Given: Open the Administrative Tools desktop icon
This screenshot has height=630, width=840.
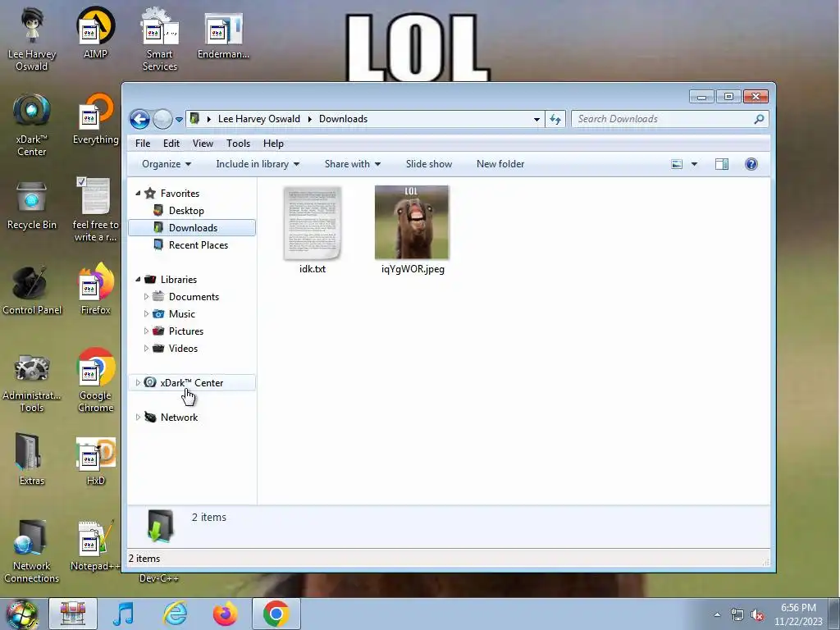Looking at the screenshot, I should coord(32,381).
